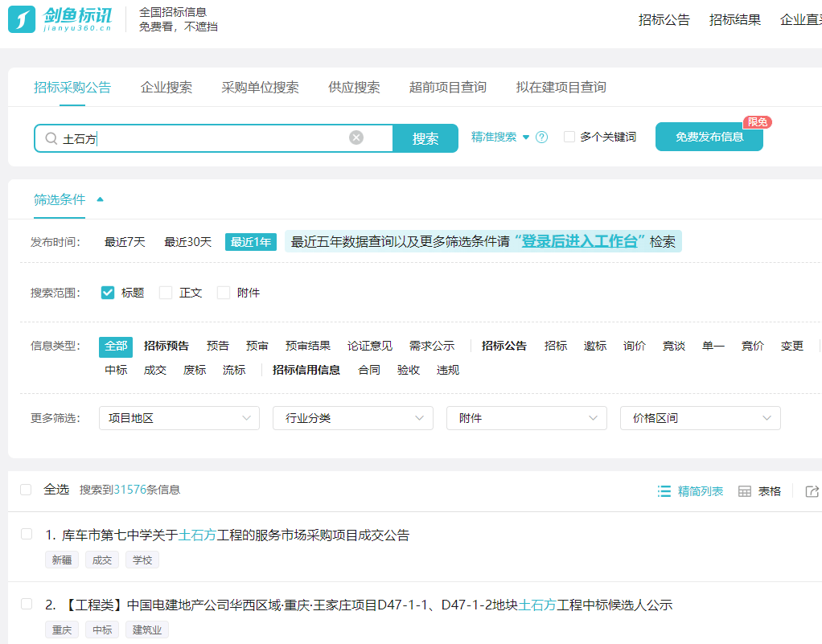
Task: Click the share/export icon beside 表格
Action: click(x=814, y=490)
